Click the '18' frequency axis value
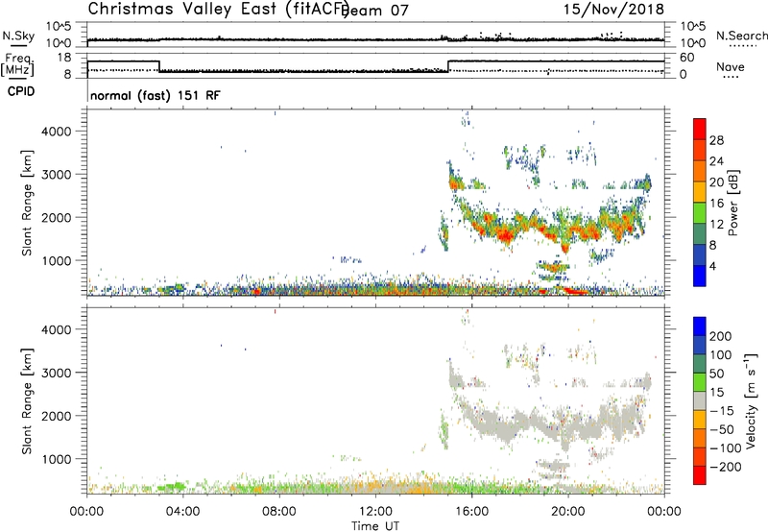This screenshot has width=768, height=532. tap(64, 58)
